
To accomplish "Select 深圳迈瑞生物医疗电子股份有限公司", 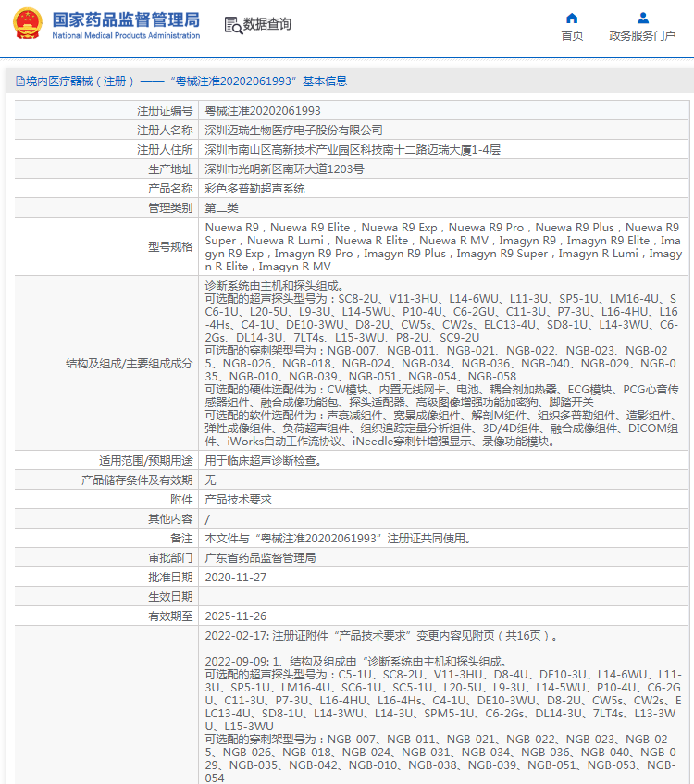I will click(x=294, y=130).
